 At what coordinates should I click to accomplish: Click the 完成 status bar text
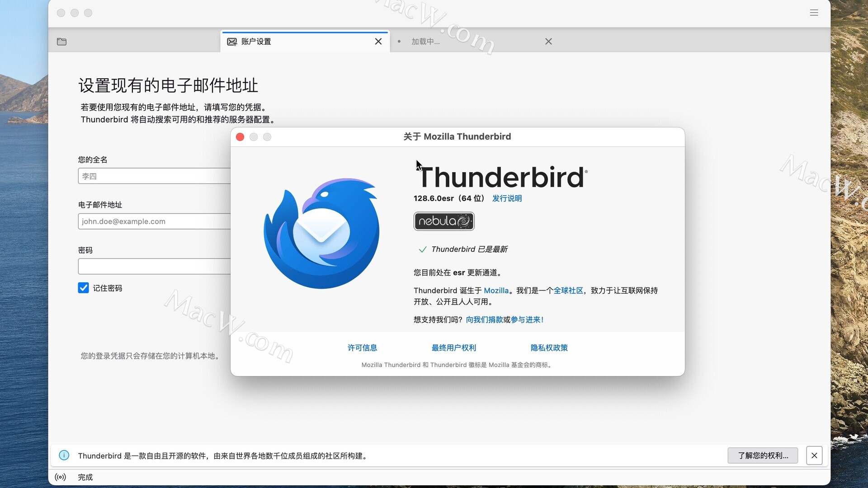pos(85,477)
